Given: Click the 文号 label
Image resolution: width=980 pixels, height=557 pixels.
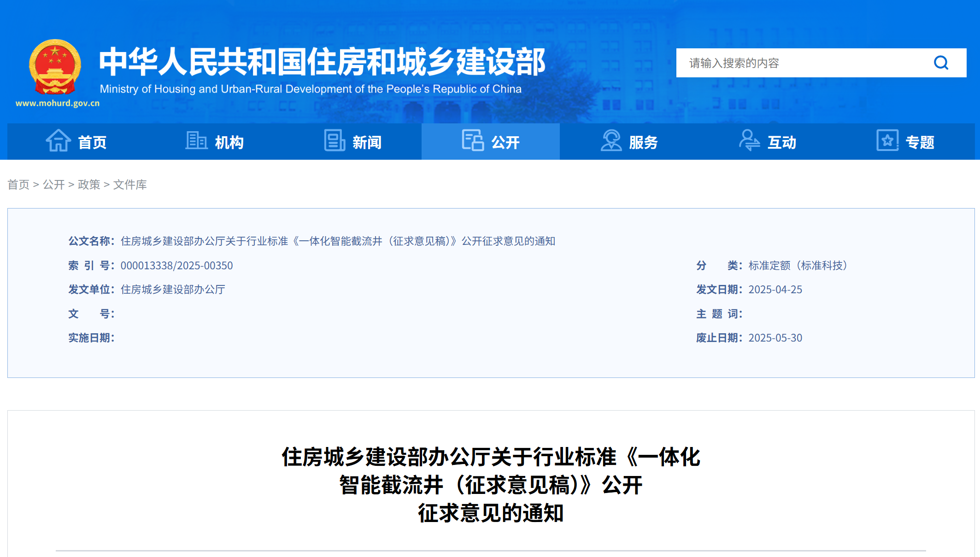Looking at the screenshot, I should tap(91, 314).
